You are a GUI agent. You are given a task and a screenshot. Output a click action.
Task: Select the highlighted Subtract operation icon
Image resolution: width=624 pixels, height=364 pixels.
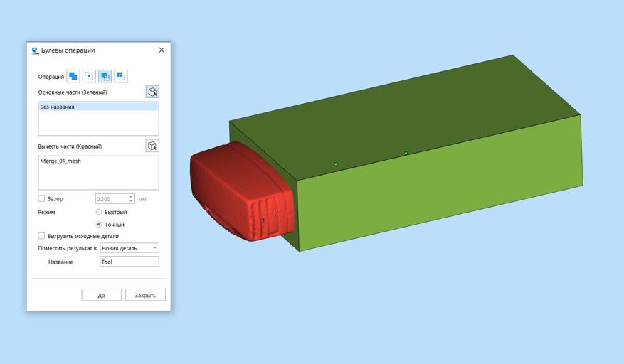pos(105,76)
